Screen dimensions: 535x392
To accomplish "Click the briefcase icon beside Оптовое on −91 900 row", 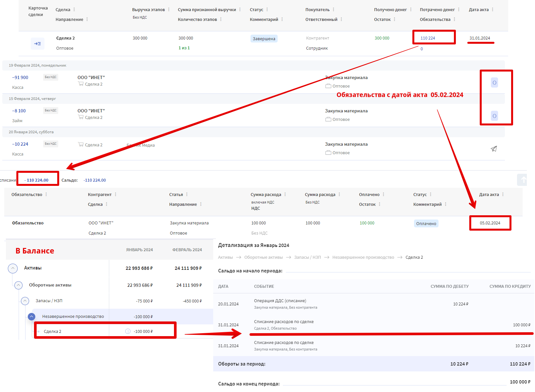I will coord(328,86).
